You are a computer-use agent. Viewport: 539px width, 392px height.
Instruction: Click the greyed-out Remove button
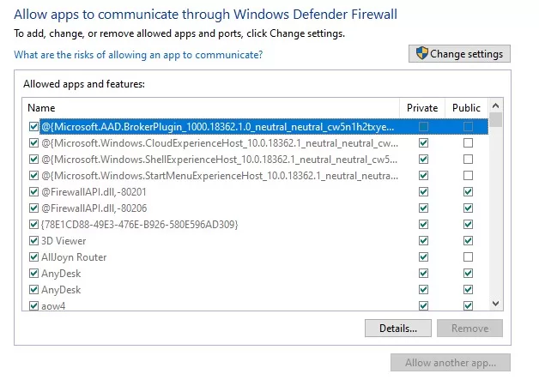[469, 329]
